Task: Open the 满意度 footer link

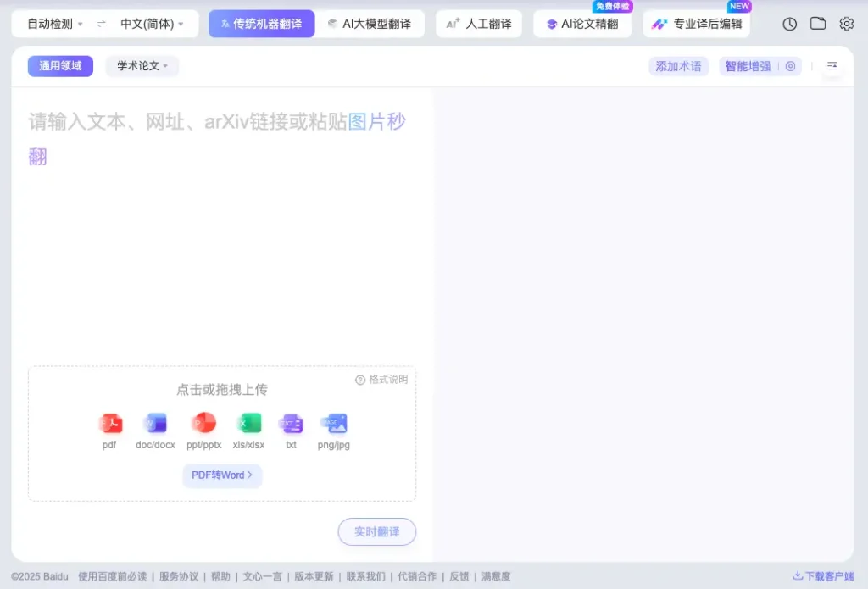Action: [496, 576]
